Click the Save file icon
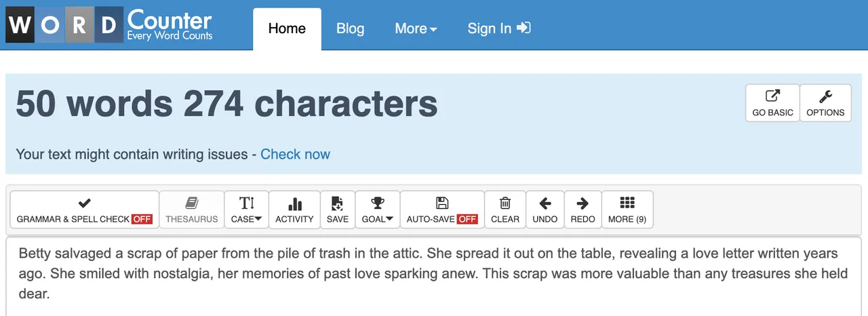 click(x=337, y=203)
